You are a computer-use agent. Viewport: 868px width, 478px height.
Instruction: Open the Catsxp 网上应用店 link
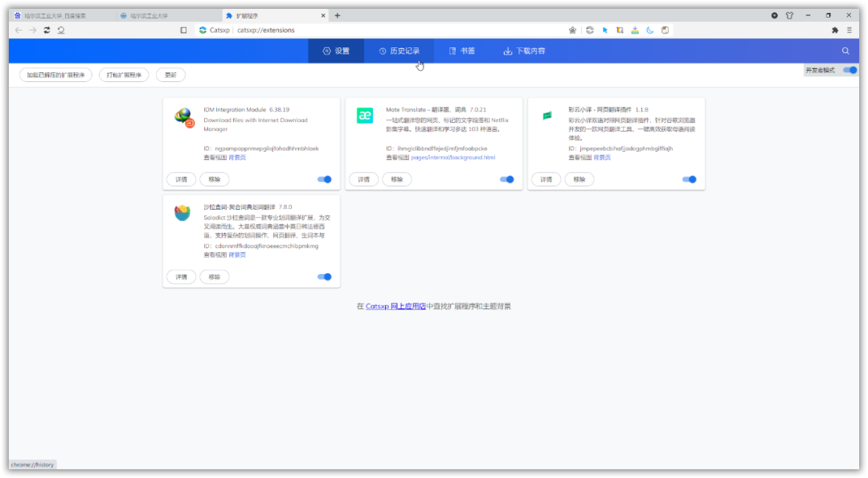(x=395, y=306)
